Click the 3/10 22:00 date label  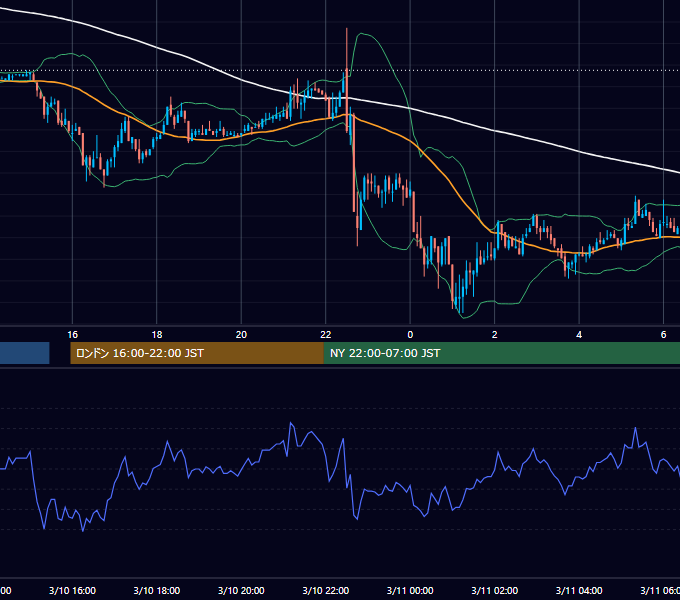point(326,590)
